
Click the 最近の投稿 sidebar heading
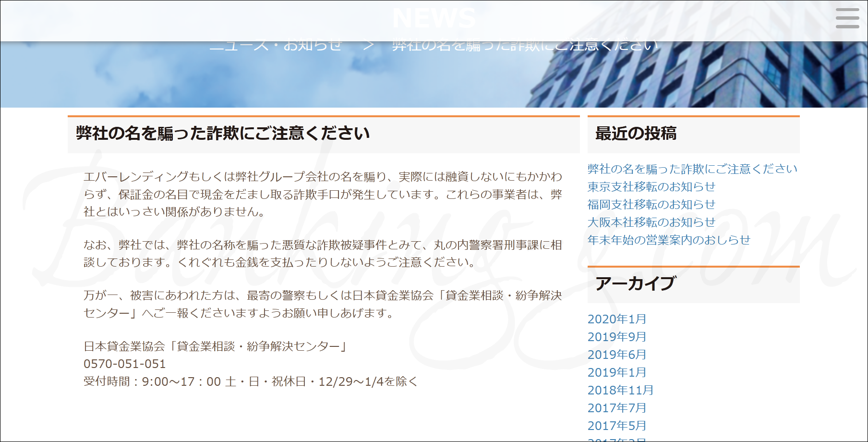[x=636, y=133]
